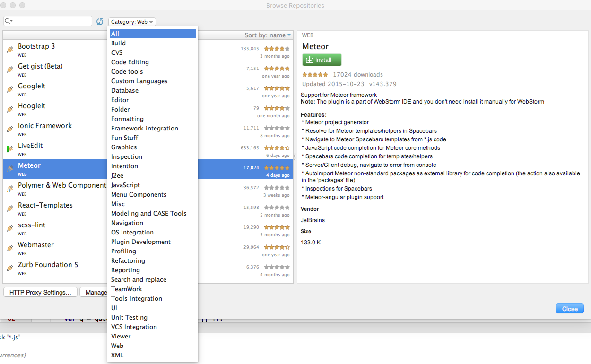The height and width of the screenshot is (364, 591).
Task: Close the Browse Repositories dialog
Action: pos(570,309)
